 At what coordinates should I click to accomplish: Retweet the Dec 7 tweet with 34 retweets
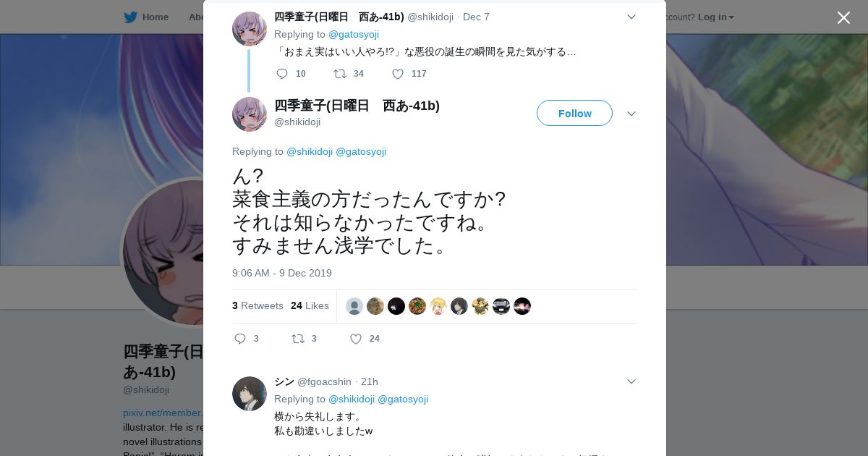pyautogui.click(x=339, y=74)
